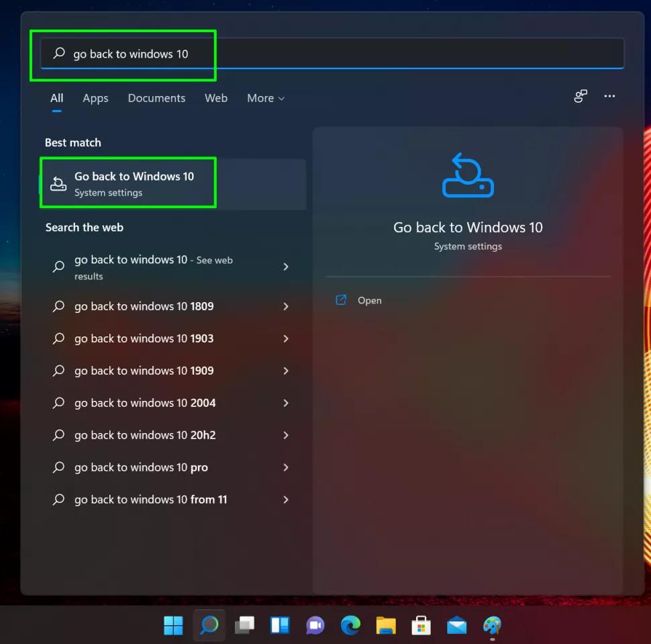Open the Start menu
Image resolution: width=651 pixels, height=644 pixels.
point(173,625)
